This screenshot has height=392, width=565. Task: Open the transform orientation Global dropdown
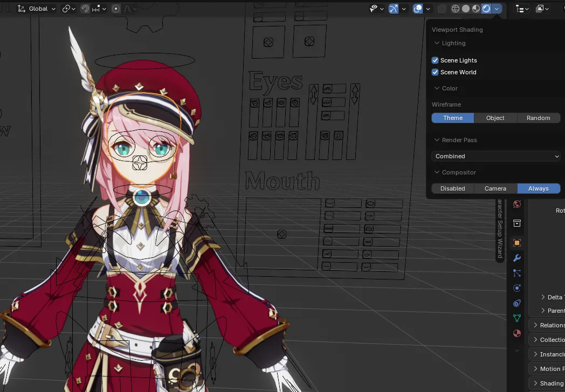[x=37, y=9]
